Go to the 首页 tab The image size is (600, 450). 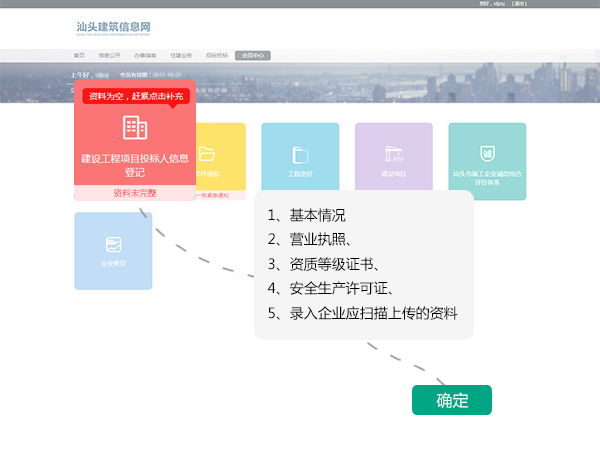click(x=80, y=56)
